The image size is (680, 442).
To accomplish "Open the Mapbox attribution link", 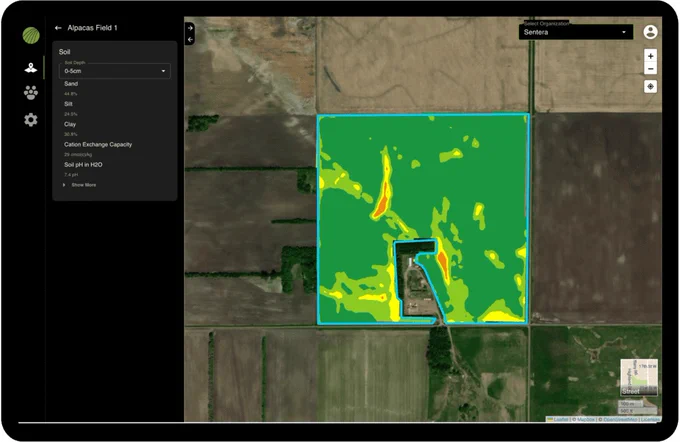I will (586, 419).
